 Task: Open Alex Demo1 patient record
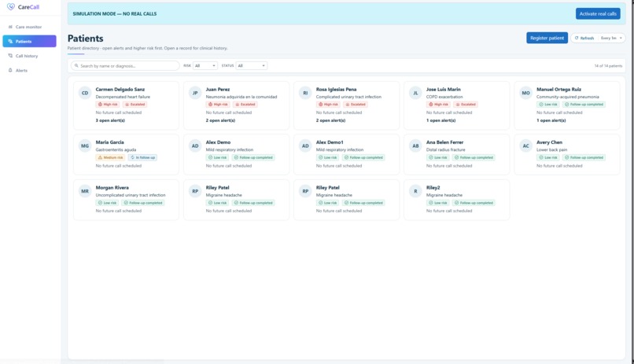click(347, 154)
